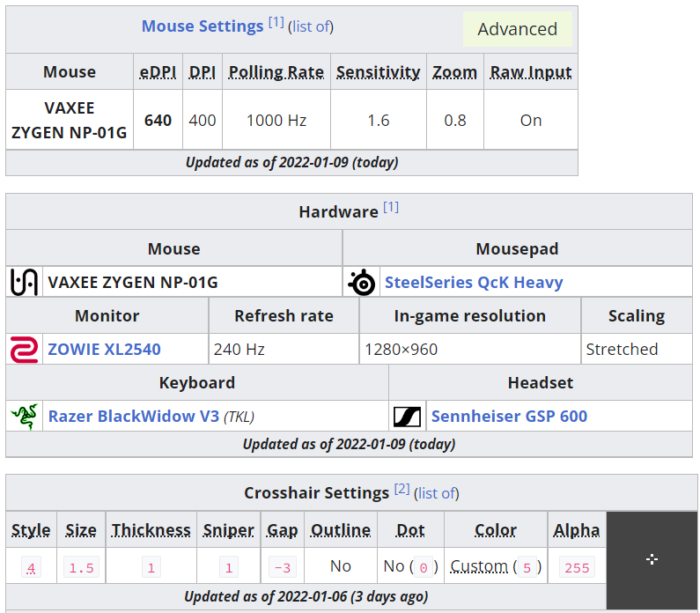Click the Zoom column header
The image size is (700, 613).
[x=455, y=72]
